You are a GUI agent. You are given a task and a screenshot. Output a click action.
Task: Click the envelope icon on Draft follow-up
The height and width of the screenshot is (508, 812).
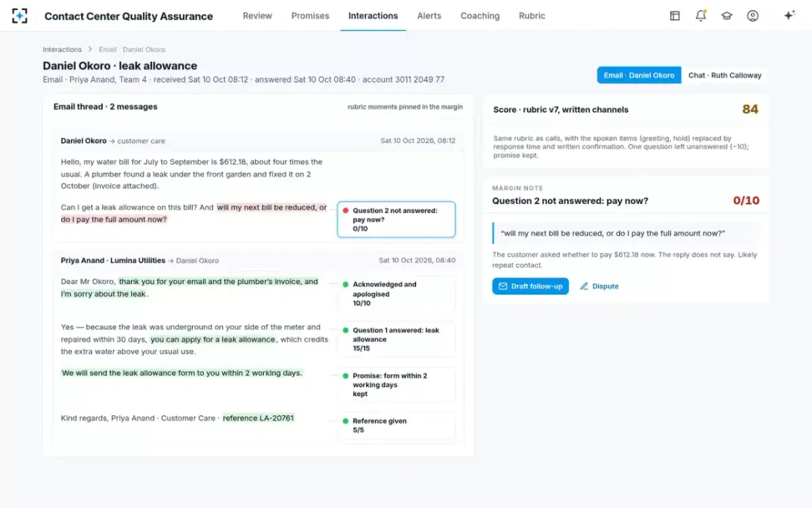503,287
